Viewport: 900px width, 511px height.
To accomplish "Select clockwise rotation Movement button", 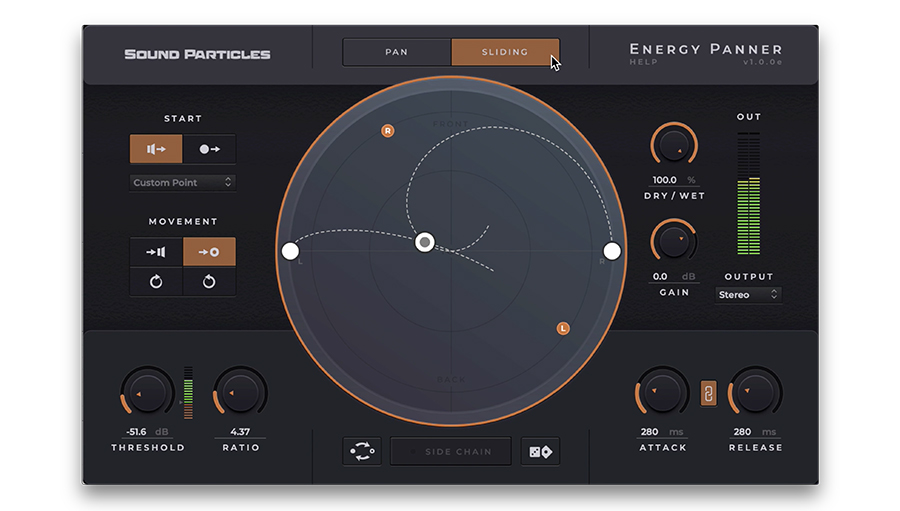I will click(156, 282).
